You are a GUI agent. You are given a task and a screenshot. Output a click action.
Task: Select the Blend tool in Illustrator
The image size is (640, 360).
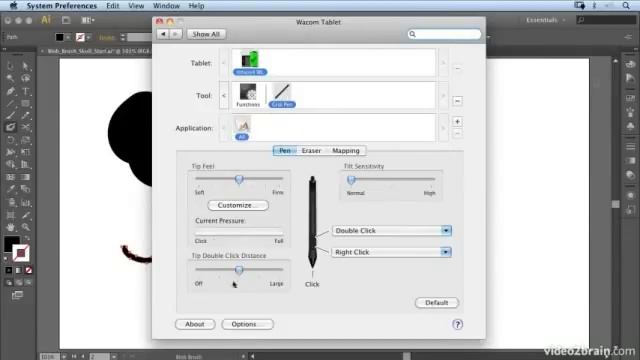(25, 189)
